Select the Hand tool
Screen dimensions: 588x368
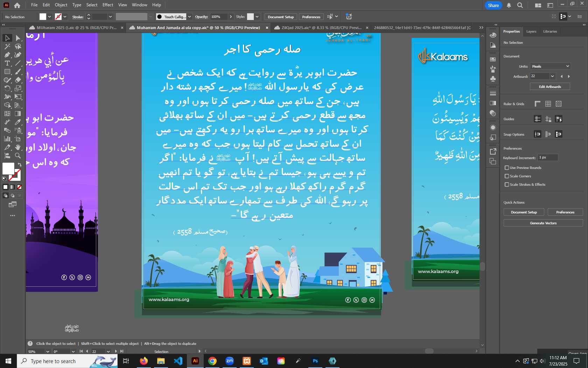(18, 147)
